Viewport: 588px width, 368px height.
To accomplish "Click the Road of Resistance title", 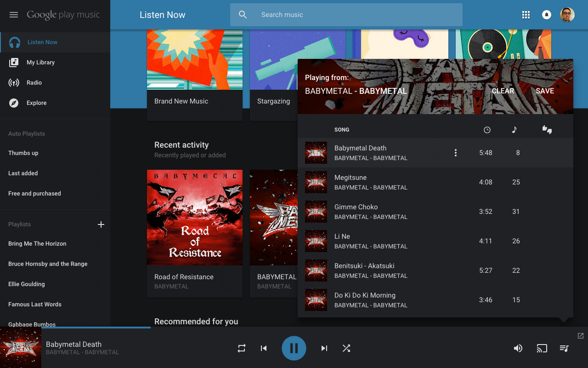I will 184,277.
